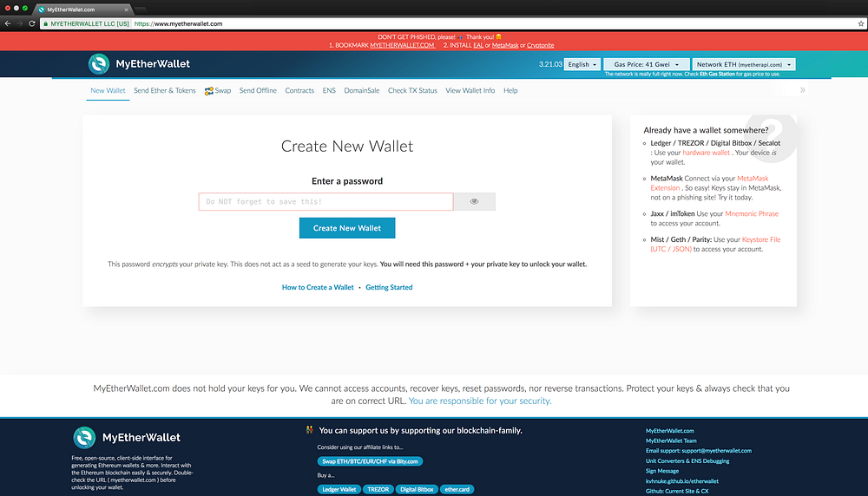Open How to Create a Wallet link
Viewport: 868px width, 496px height.
point(318,288)
